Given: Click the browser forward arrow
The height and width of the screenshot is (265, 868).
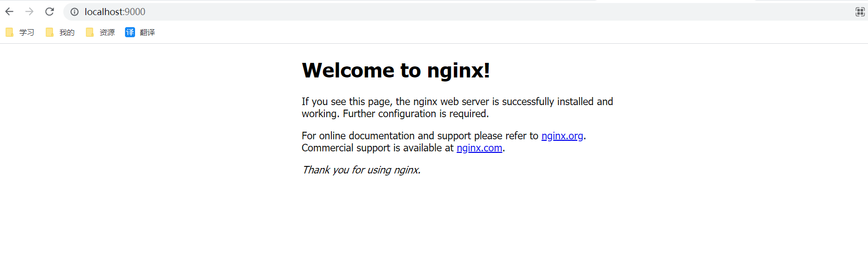Looking at the screenshot, I should click(x=30, y=12).
